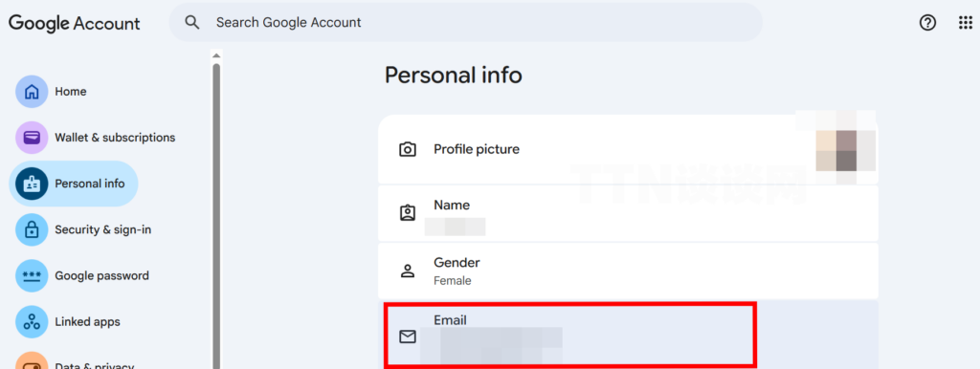Image resolution: width=980 pixels, height=369 pixels.
Task: Click the Name contact icon
Action: tap(408, 213)
